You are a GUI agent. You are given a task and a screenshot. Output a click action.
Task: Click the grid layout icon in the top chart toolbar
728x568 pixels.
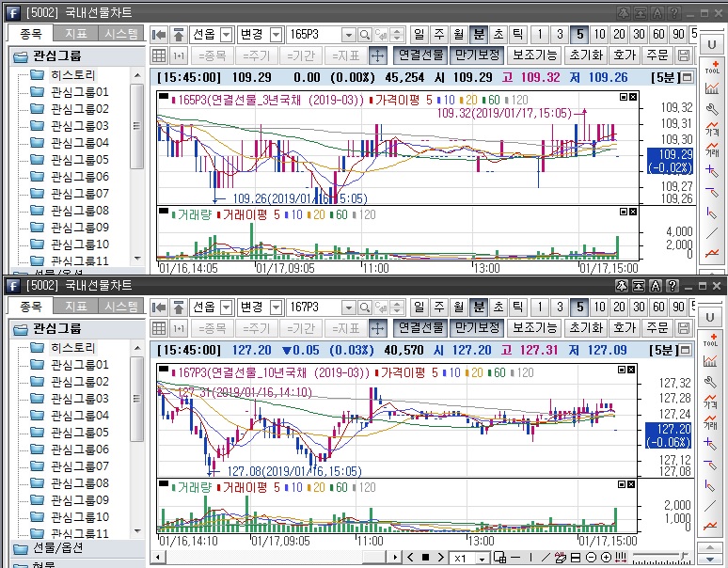pos(158,55)
